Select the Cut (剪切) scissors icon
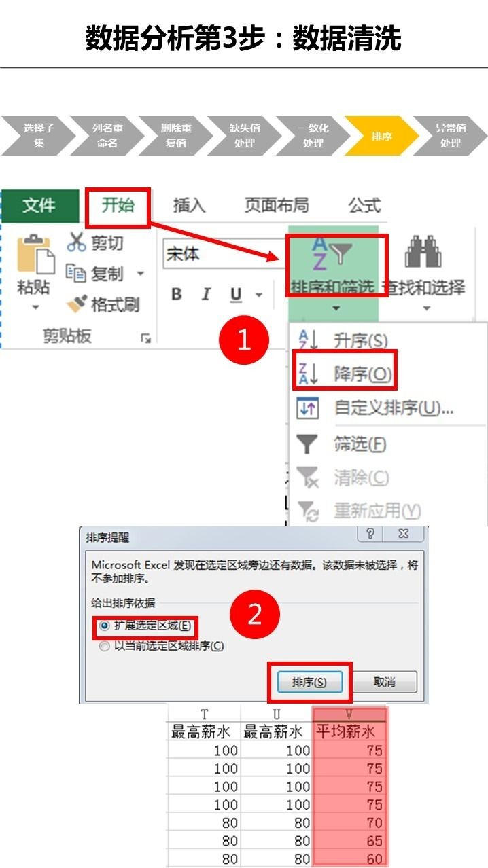This screenshot has height=868, width=488. pos(75,242)
